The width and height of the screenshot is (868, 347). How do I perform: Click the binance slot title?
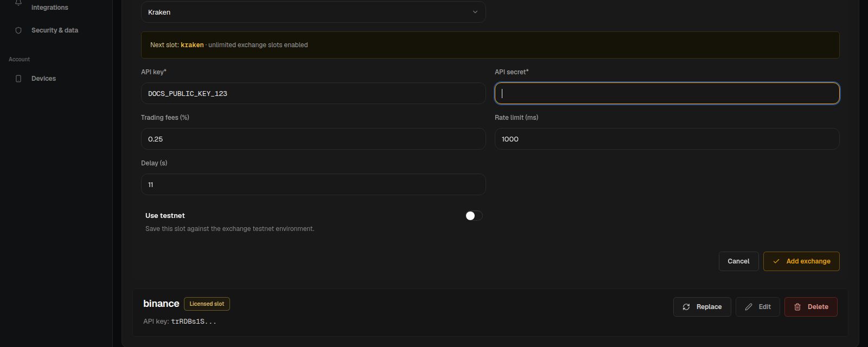pyautogui.click(x=161, y=304)
